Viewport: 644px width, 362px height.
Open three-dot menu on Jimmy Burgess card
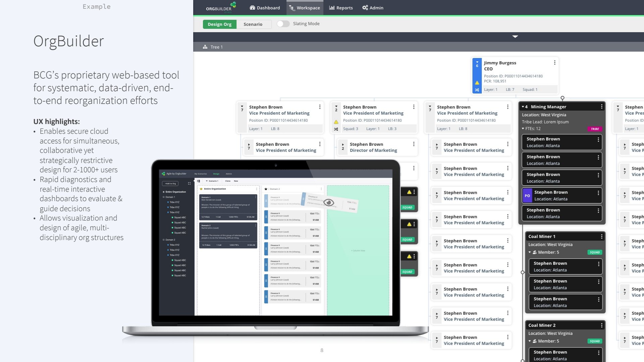click(554, 63)
